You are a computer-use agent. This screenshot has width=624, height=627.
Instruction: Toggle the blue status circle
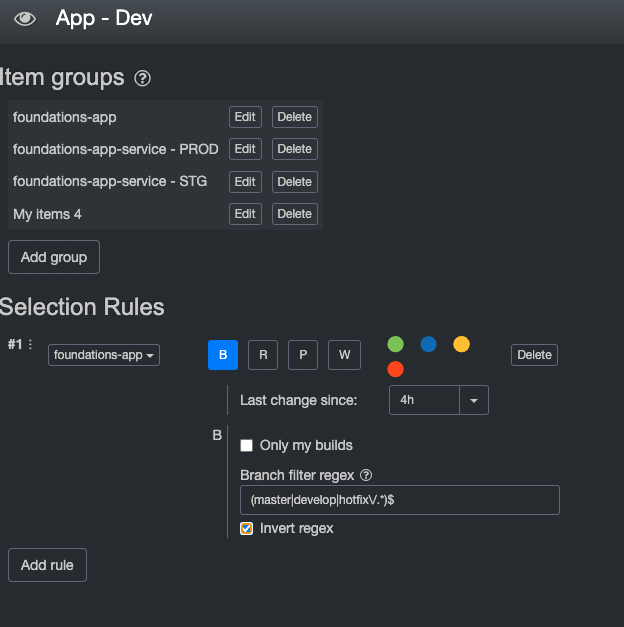tap(428, 344)
